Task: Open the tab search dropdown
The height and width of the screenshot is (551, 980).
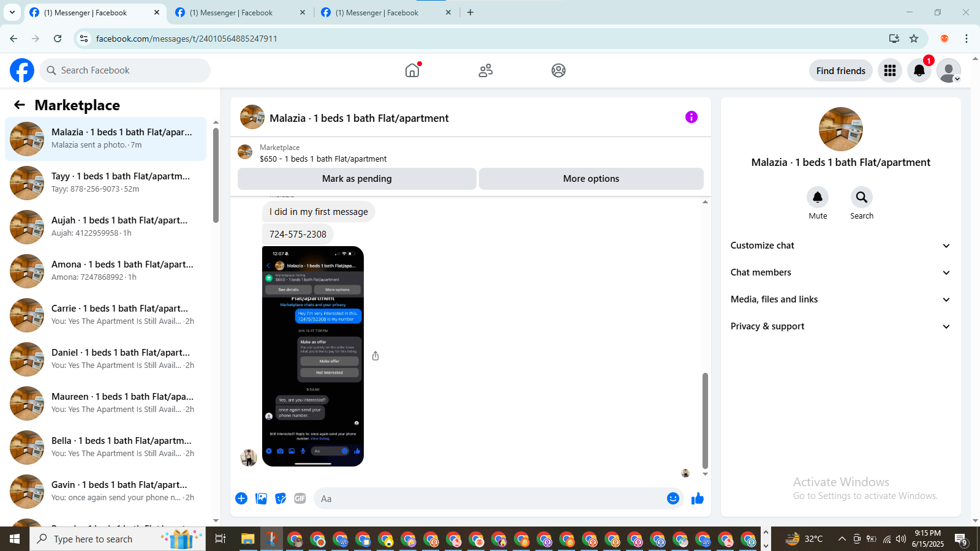Action: pyautogui.click(x=12, y=12)
